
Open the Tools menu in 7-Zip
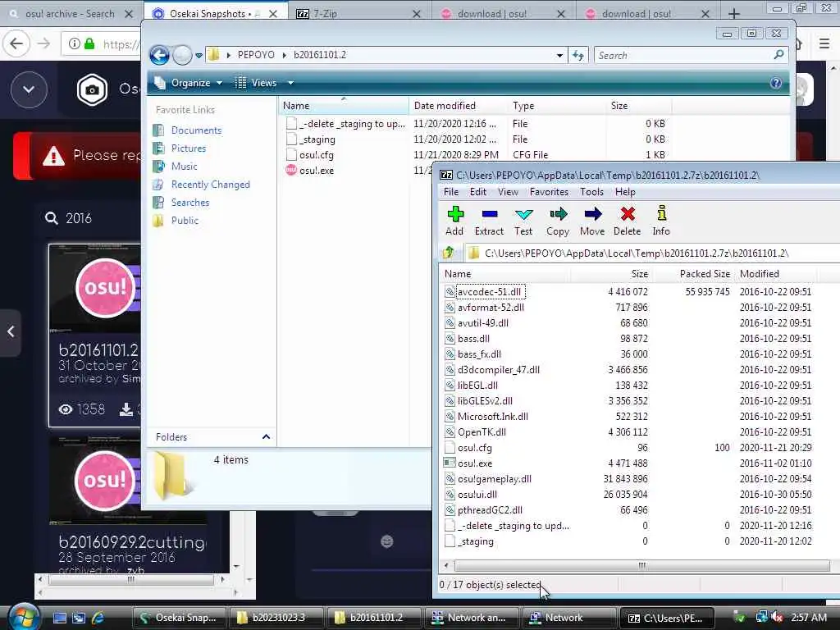(x=591, y=192)
